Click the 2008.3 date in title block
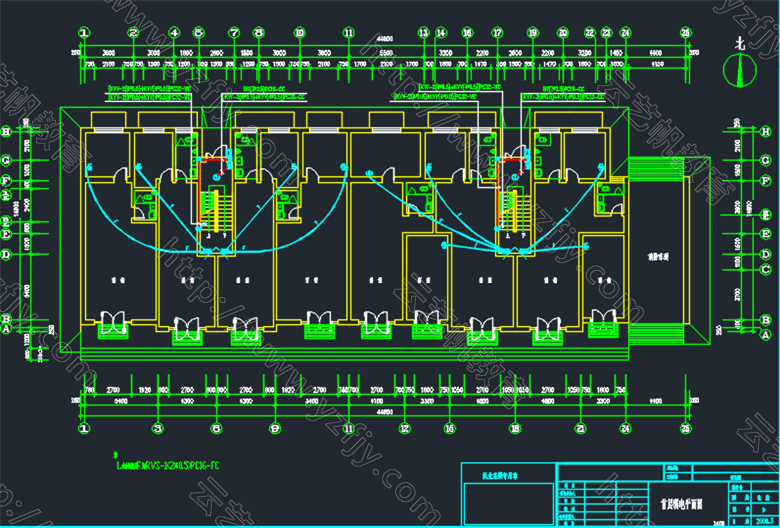The width and height of the screenshot is (780, 528). 767,522
